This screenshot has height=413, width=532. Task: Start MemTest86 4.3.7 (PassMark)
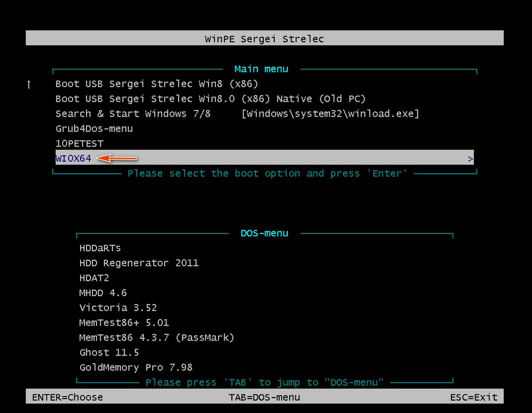[157, 338]
